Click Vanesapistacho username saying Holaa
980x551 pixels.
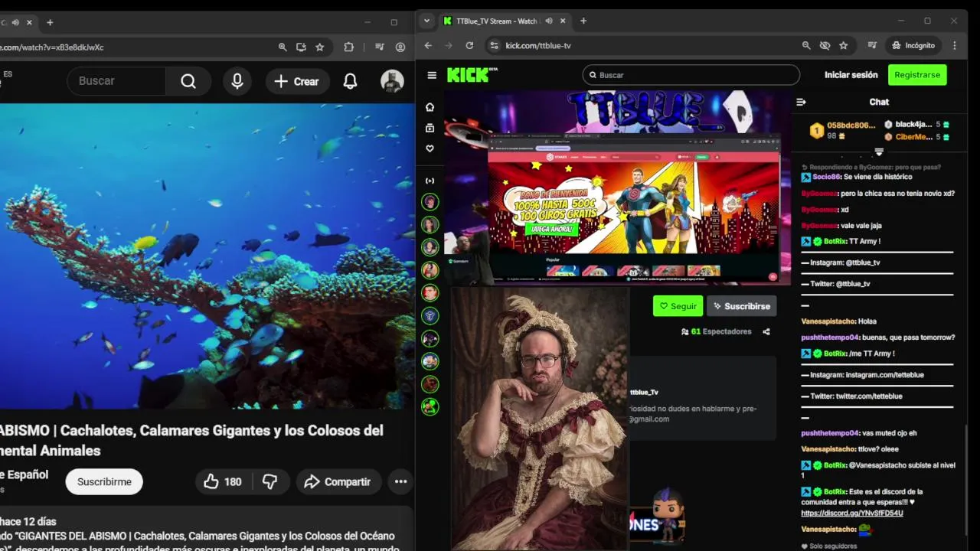pyautogui.click(x=828, y=321)
